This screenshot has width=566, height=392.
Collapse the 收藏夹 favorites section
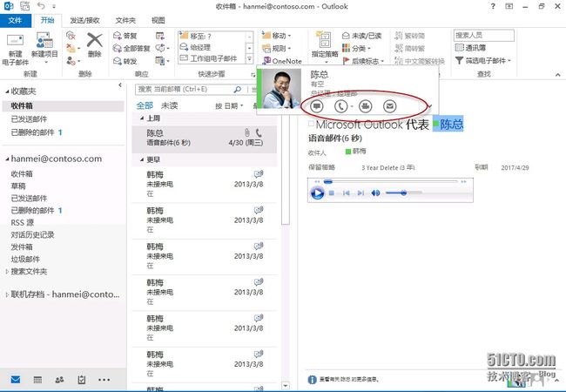point(7,91)
